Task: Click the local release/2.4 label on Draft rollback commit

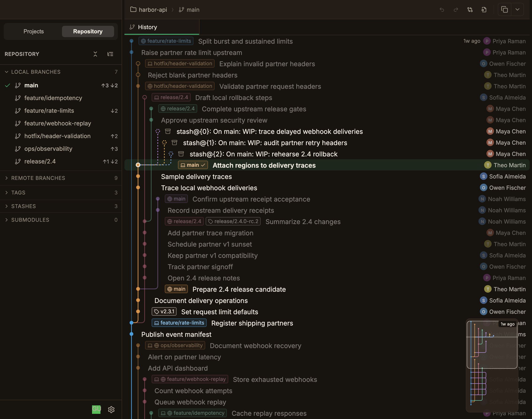Action: [x=171, y=97]
